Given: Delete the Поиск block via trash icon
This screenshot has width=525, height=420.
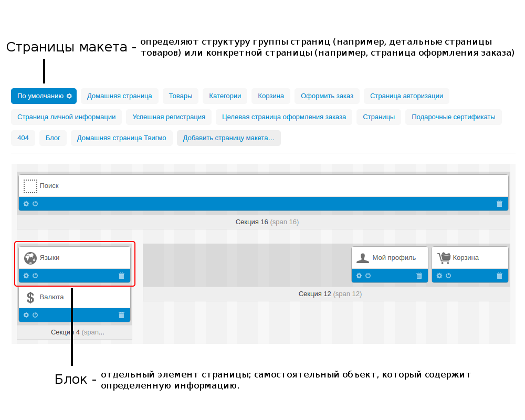Looking at the screenshot, I should click(x=499, y=204).
